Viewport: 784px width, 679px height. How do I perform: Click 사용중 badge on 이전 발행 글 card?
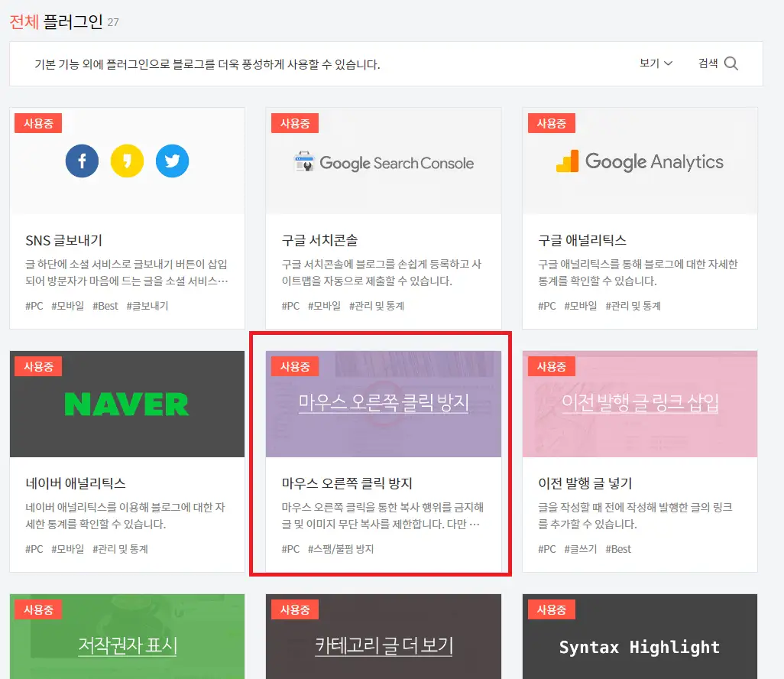[x=552, y=366]
